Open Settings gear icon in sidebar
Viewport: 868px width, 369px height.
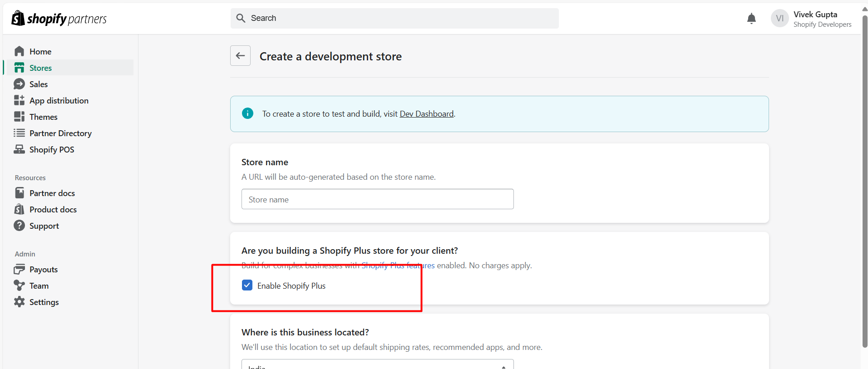click(x=19, y=302)
